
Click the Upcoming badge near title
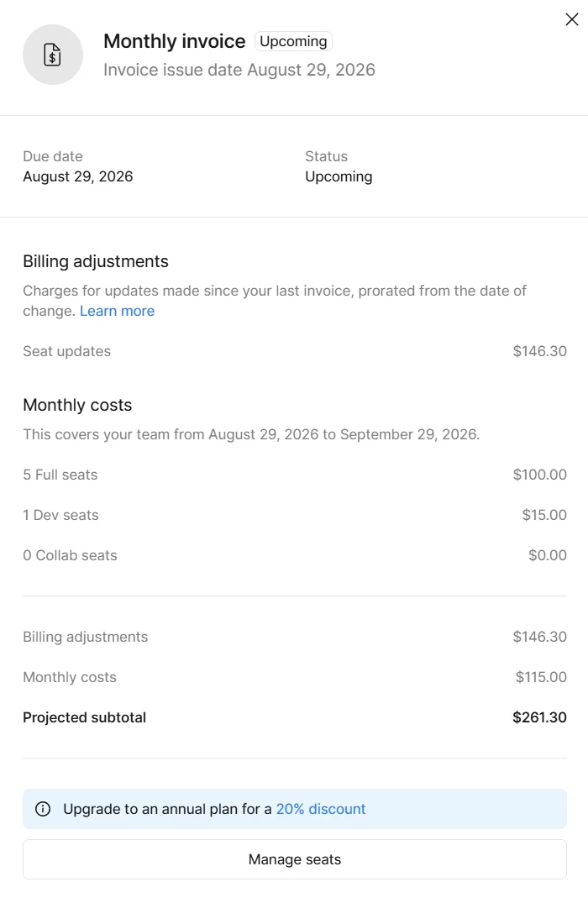(293, 41)
